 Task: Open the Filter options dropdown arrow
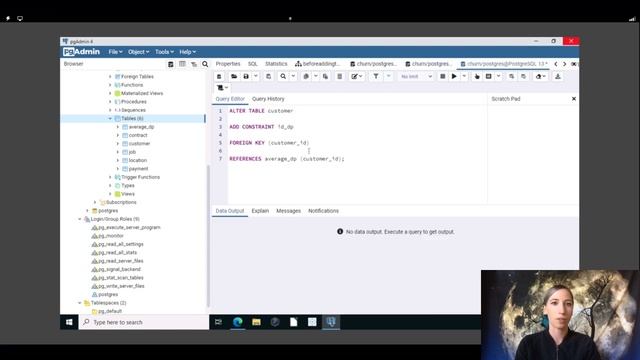click(388, 76)
